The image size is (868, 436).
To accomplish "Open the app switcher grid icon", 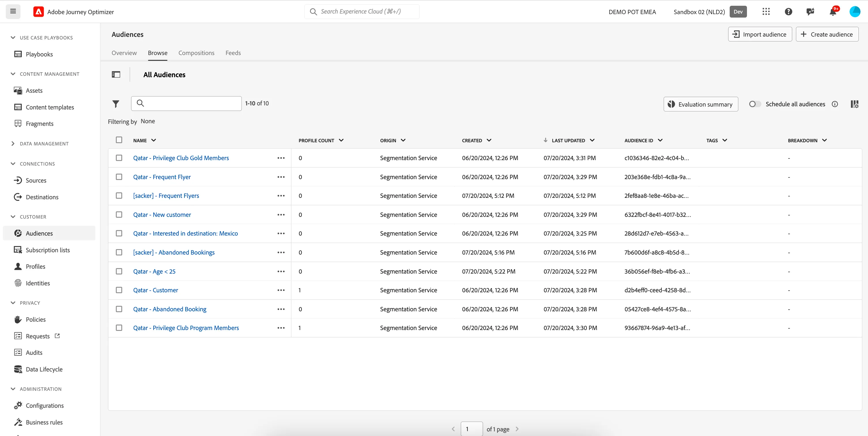I will pos(766,12).
